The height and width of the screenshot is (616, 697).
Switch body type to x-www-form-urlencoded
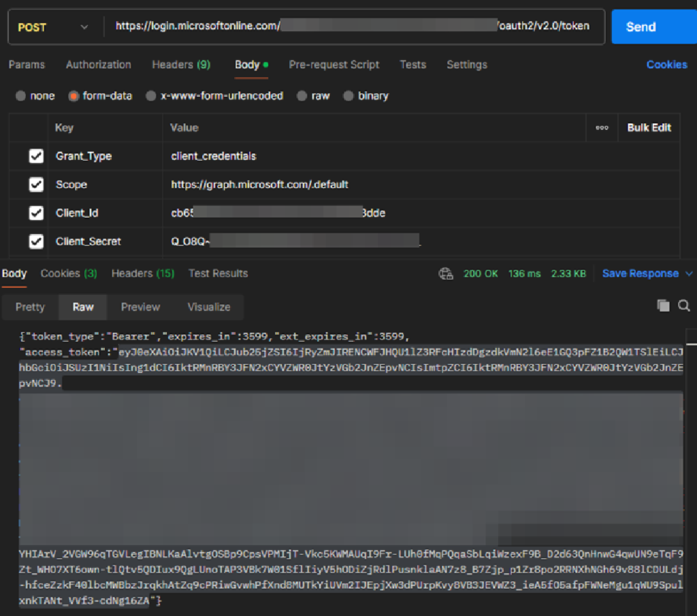(x=151, y=96)
